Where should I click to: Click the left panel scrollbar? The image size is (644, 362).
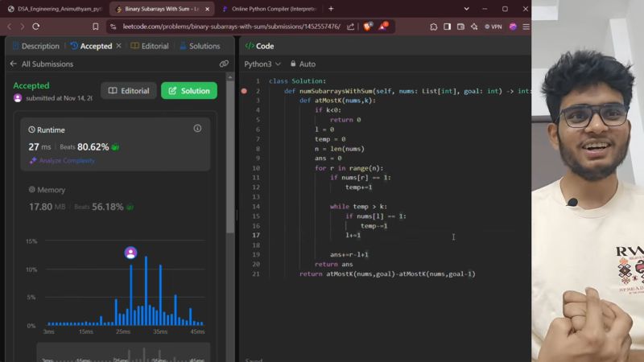coord(230,157)
